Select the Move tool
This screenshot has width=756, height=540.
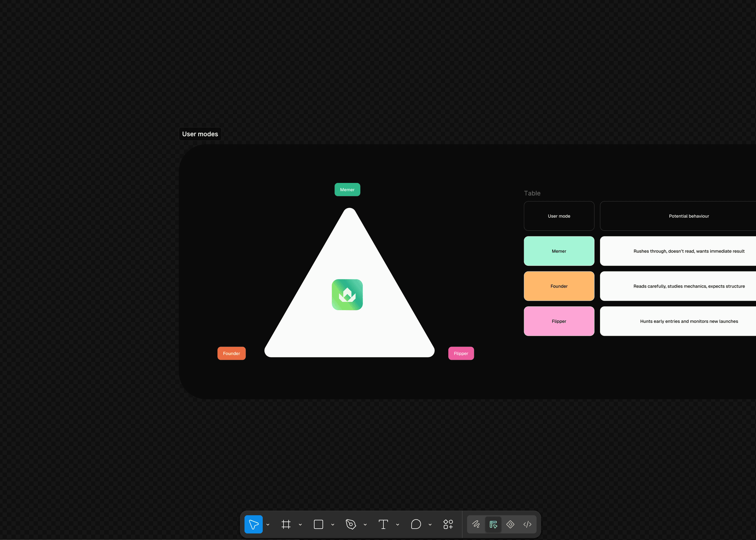(x=253, y=524)
